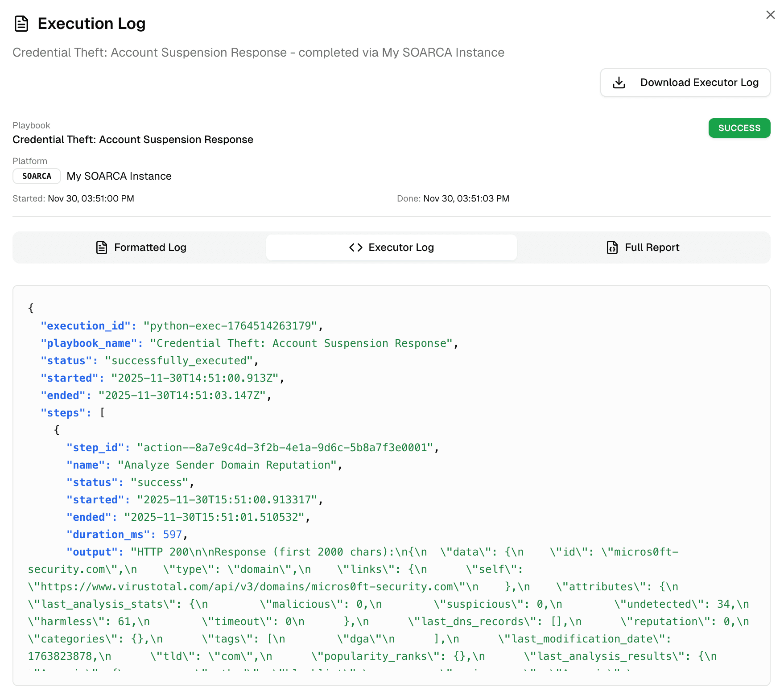Click the download arrow icon
784x700 pixels.
619,82
